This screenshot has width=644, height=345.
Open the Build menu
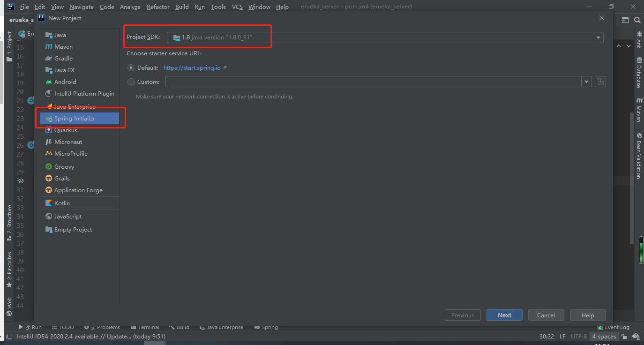click(182, 7)
